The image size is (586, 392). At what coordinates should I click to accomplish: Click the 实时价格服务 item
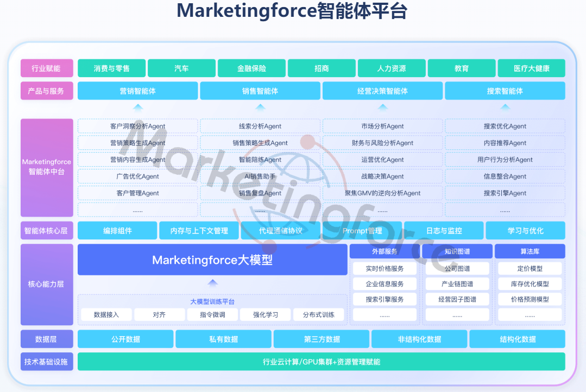point(385,269)
